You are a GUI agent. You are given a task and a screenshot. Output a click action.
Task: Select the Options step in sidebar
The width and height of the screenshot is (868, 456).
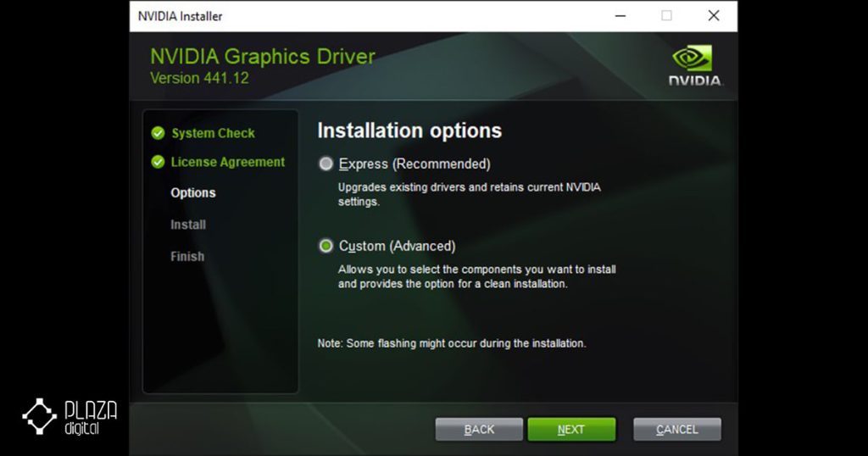[193, 192]
